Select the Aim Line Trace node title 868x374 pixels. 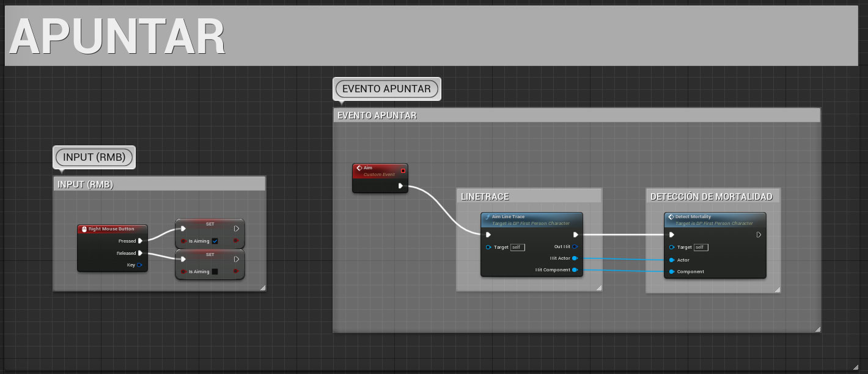[508, 217]
